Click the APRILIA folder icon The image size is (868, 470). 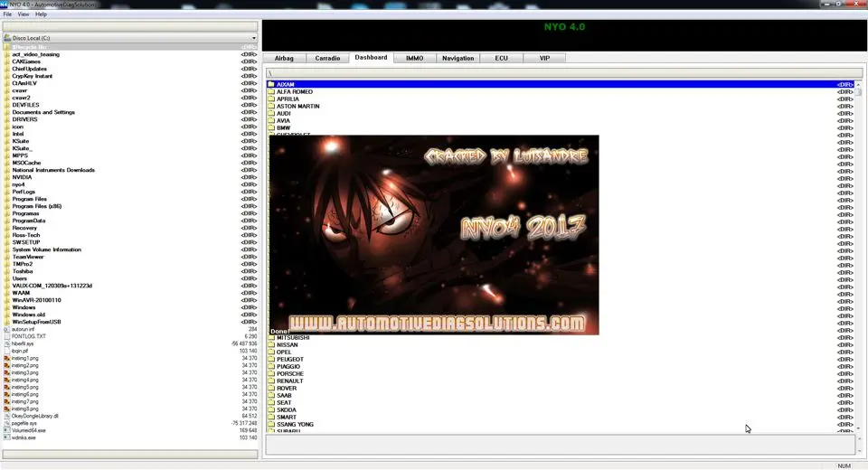(x=271, y=99)
